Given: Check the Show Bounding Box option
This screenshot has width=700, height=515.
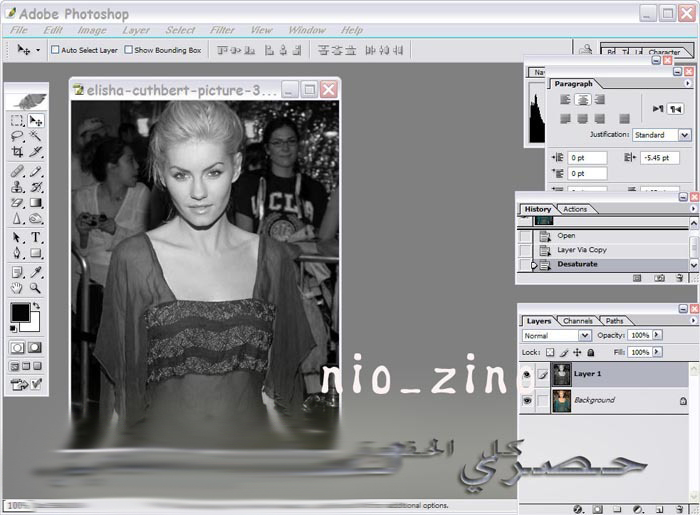Looking at the screenshot, I should (129, 49).
